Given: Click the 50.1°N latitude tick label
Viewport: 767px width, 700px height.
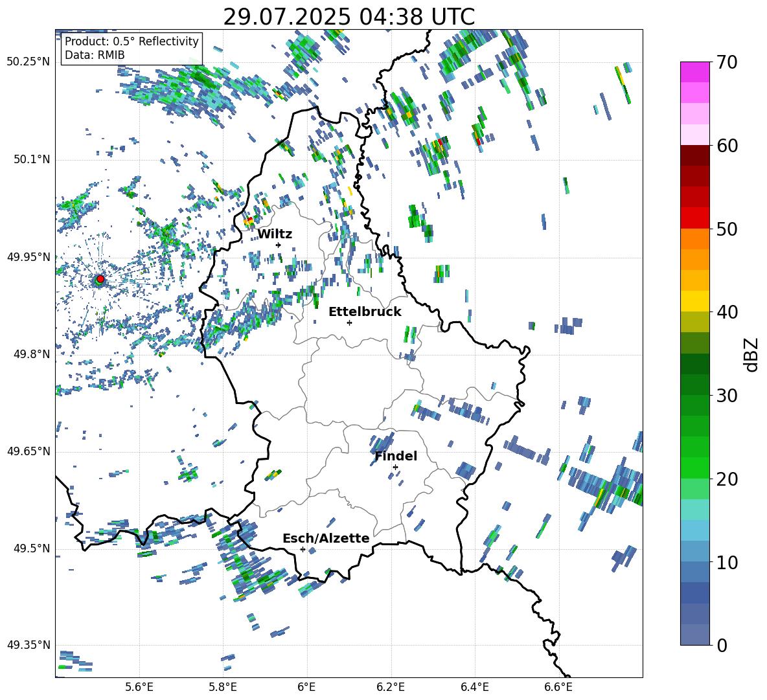Looking at the screenshot, I should (32, 160).
